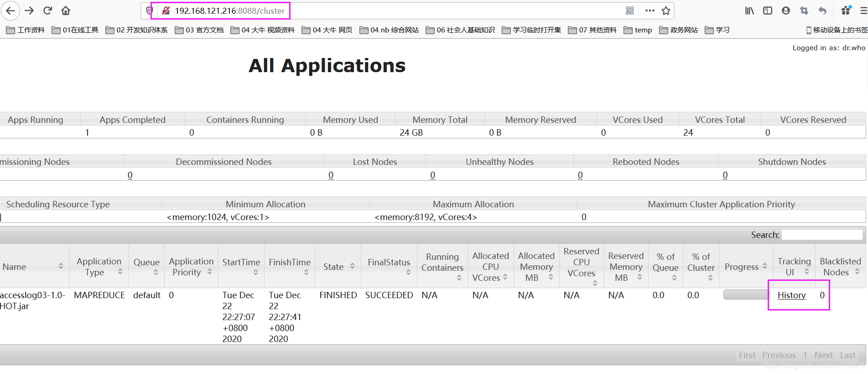This screenshot has height=374, width=868.
Task: Toggle the sidebar icon in toolbar
Action: (x=768, y=11)
